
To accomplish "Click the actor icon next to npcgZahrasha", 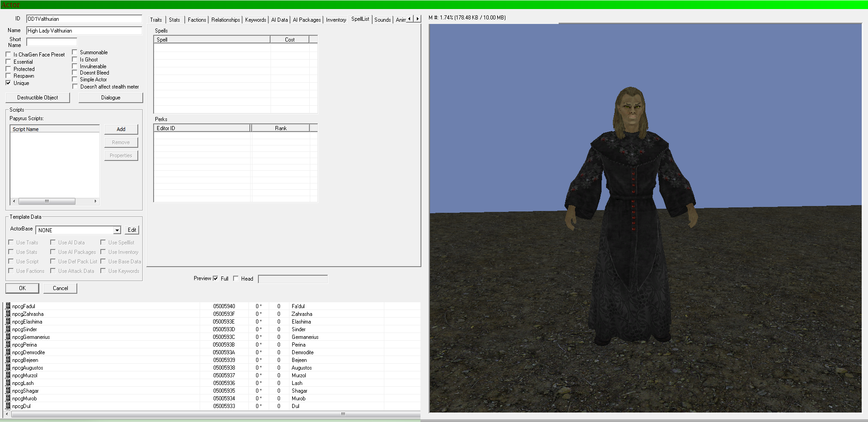I will click(x=8, y=314).
